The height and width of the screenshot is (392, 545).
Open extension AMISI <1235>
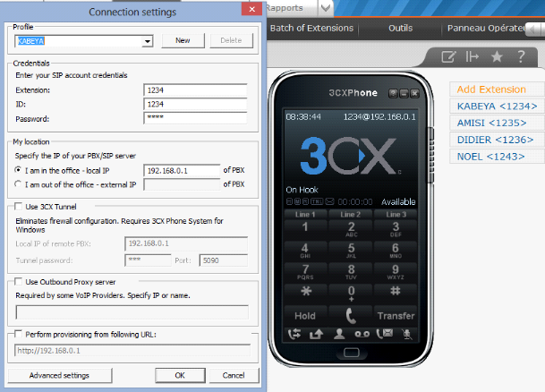pos(491,123)
